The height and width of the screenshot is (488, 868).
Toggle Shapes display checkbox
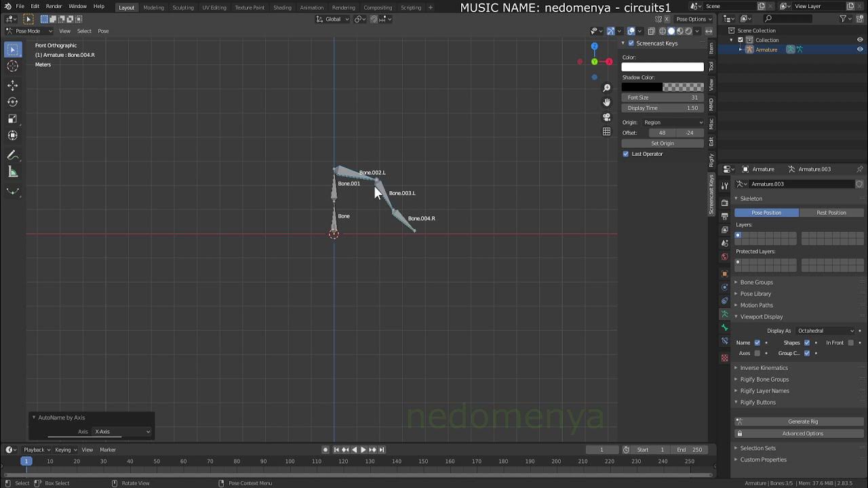point(807,342)
